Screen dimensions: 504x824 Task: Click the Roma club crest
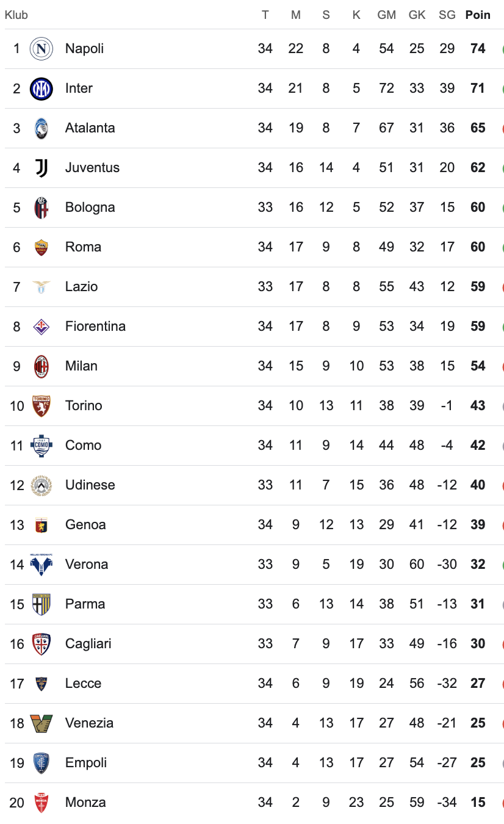click(41, 247)
